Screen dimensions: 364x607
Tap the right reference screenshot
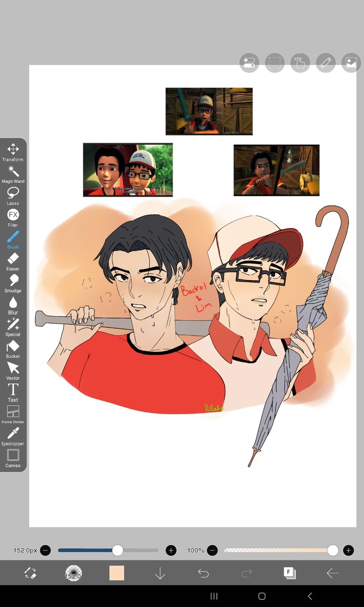[x=277, y=170]
